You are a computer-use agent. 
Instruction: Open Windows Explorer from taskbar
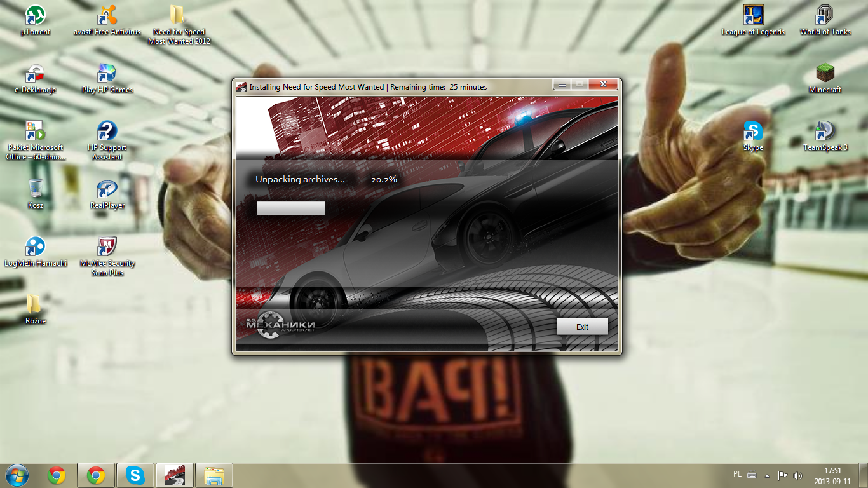point(214,475)
